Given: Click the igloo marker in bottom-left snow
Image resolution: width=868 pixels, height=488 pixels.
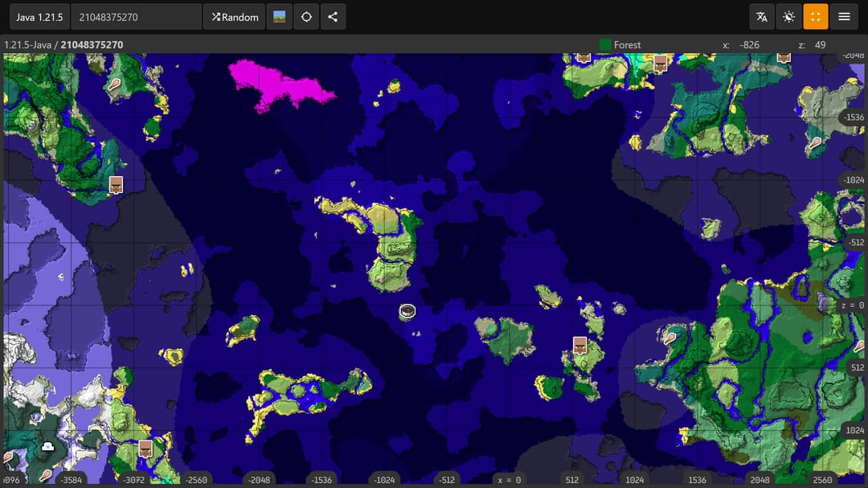Looking at the screenshot, I should 47,446.
